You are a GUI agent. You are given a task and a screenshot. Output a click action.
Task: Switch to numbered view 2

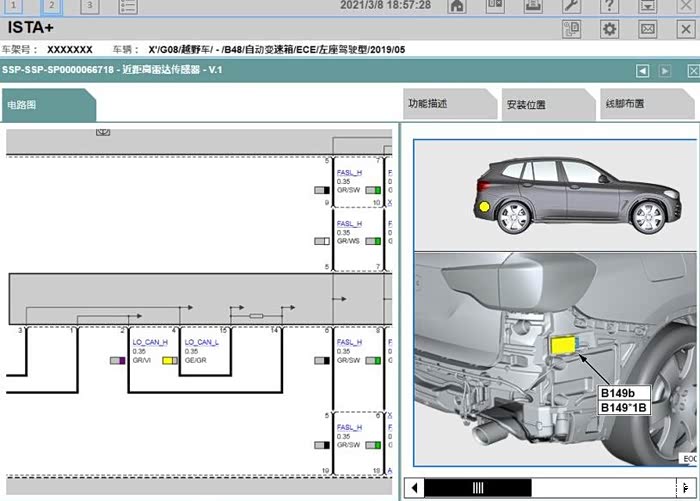(51, 6)
